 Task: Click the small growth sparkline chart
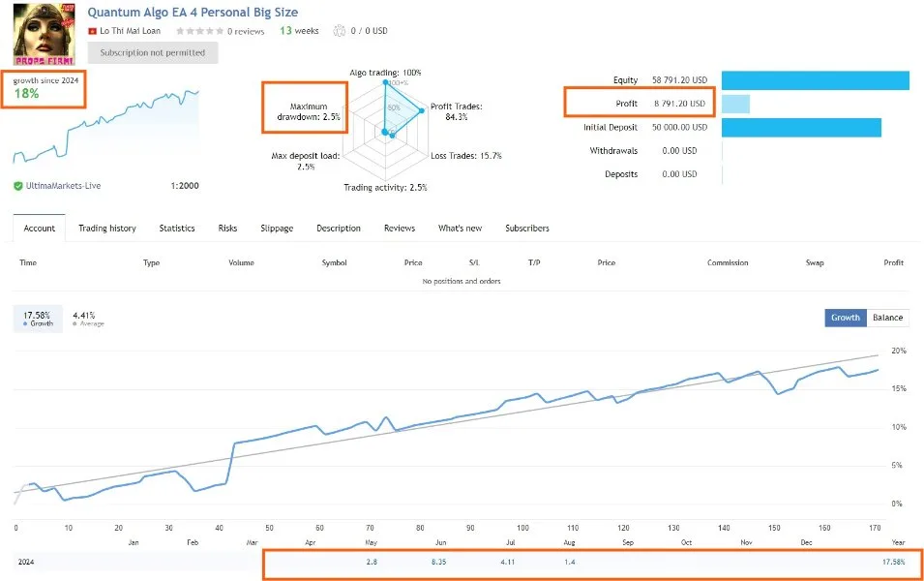(106, 126)
